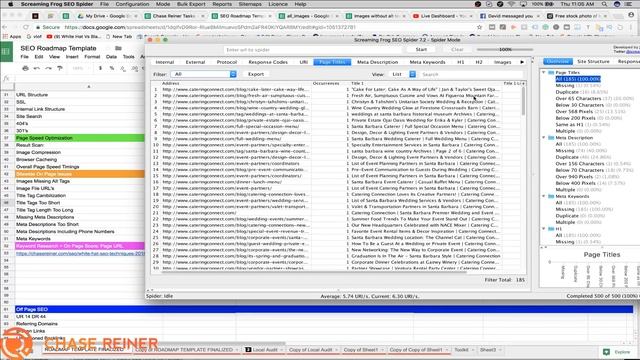Click the folder icon beside the sheet title
This screenshot has height=360, width=640.
(118, 48)
